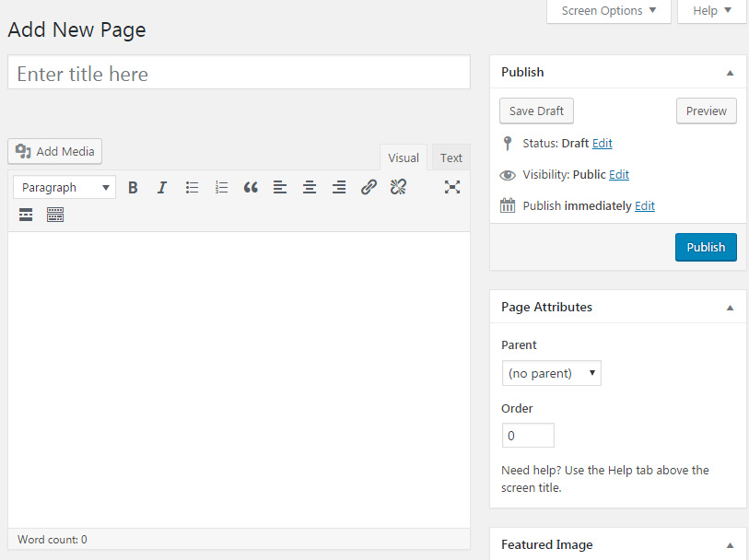
Task: Open the Insert/edit link tool
Action: [369, 187]
